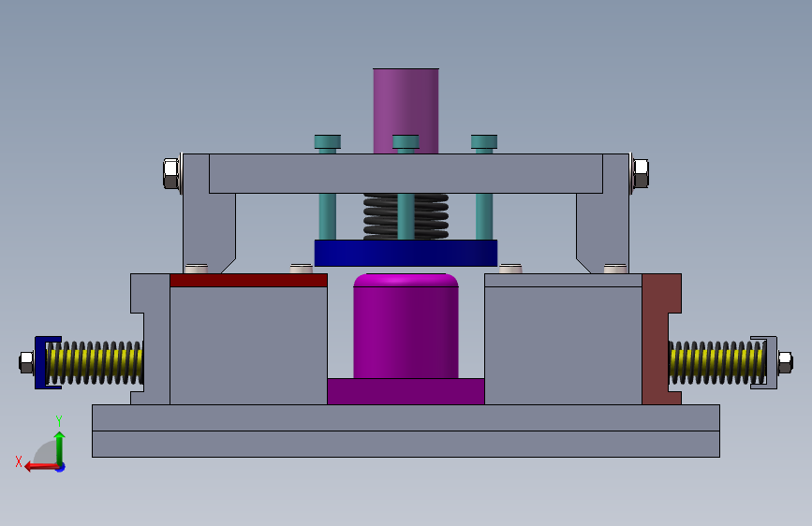Select the blue spring cap at far left
Image resolution: width=812 pixels, height=526 pixels.
click(x=41, y=362)
